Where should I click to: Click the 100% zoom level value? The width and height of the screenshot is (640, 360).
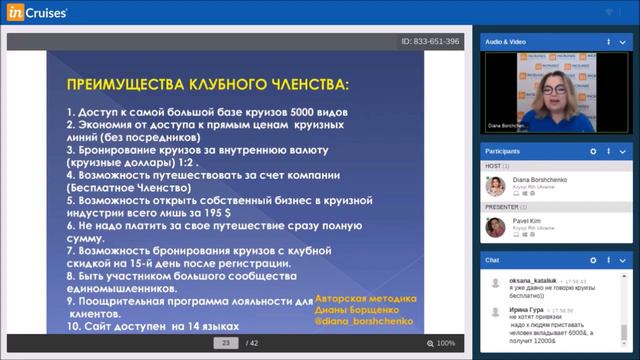(446, 343)
